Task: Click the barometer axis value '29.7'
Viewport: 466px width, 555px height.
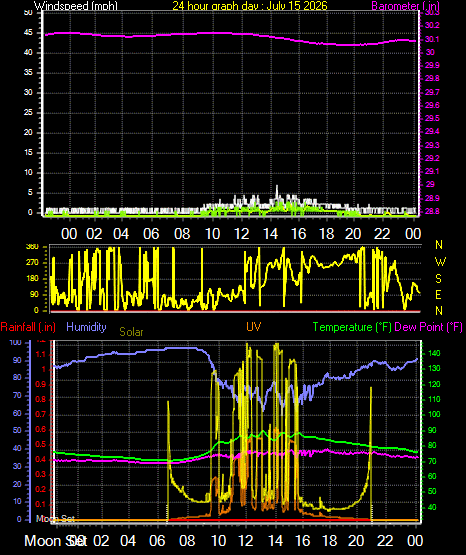Action: tap(432, 92)
